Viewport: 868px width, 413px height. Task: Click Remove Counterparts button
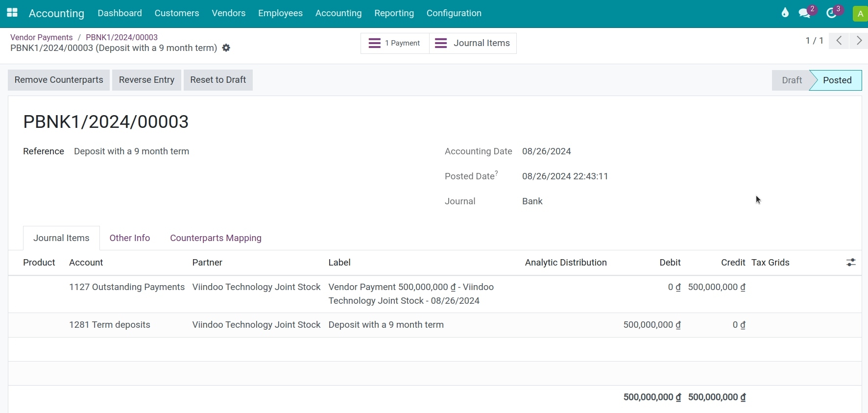click(x=59, y=80)
